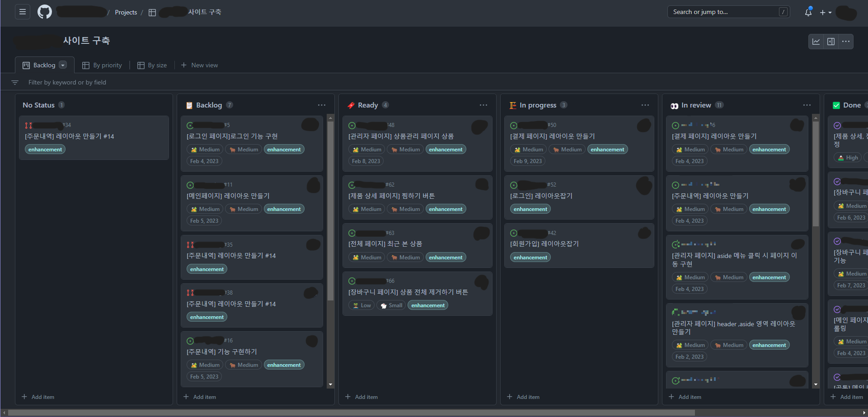Open project Insights chart icon
This screenshot has width=868, height=417.
(816, 42)
